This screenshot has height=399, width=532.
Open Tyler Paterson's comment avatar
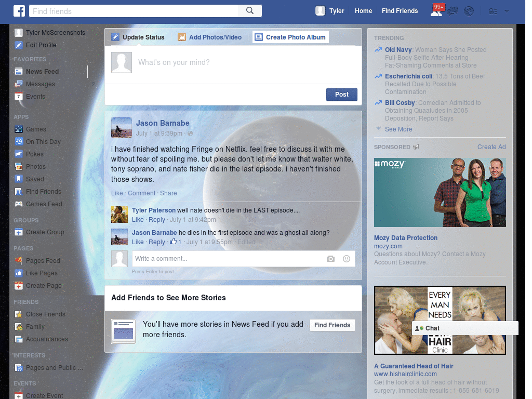[119, 215]
